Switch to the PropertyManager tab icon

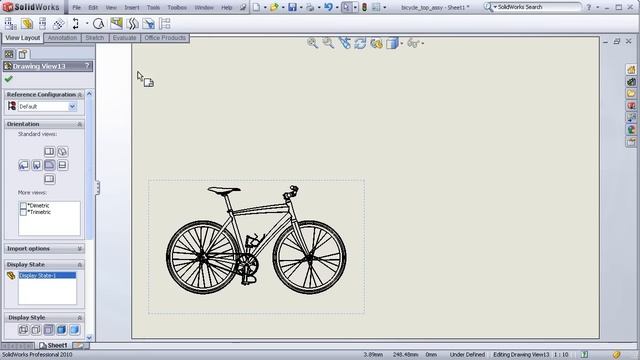23,54
